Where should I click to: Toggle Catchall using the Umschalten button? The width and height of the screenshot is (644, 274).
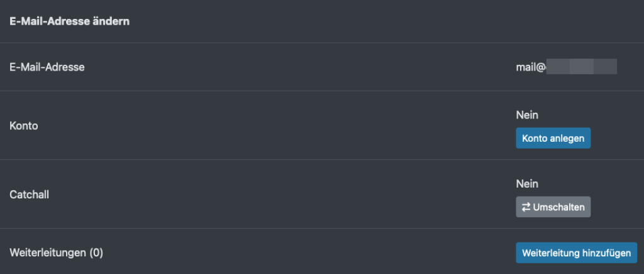click(x=553, y=207)
